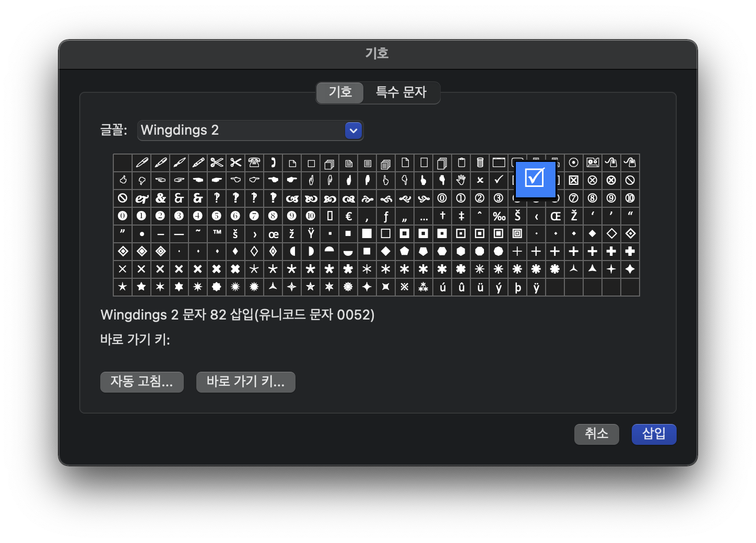756x543 pixels.
Task: Select the trademark (TM) symbol
Action: click(x=217, y=234)
